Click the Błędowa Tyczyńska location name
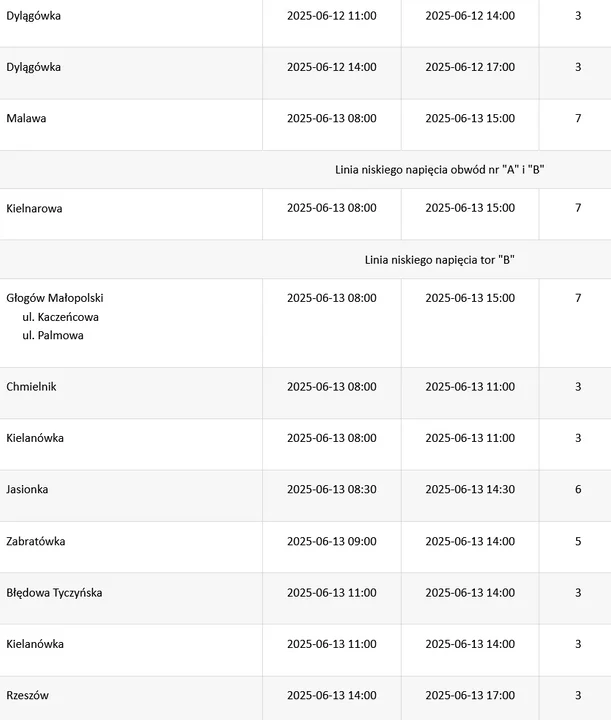The image size is (611, 720). (x=54, y=593)
